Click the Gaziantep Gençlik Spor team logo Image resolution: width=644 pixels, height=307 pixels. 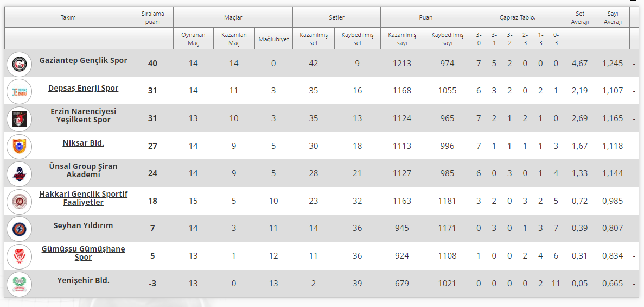(19, 64)
